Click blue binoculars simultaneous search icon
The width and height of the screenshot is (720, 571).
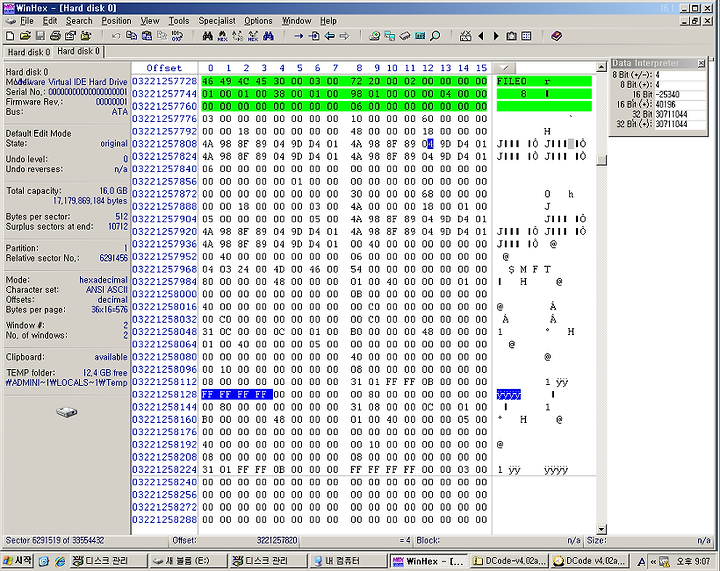pos(269,36)
